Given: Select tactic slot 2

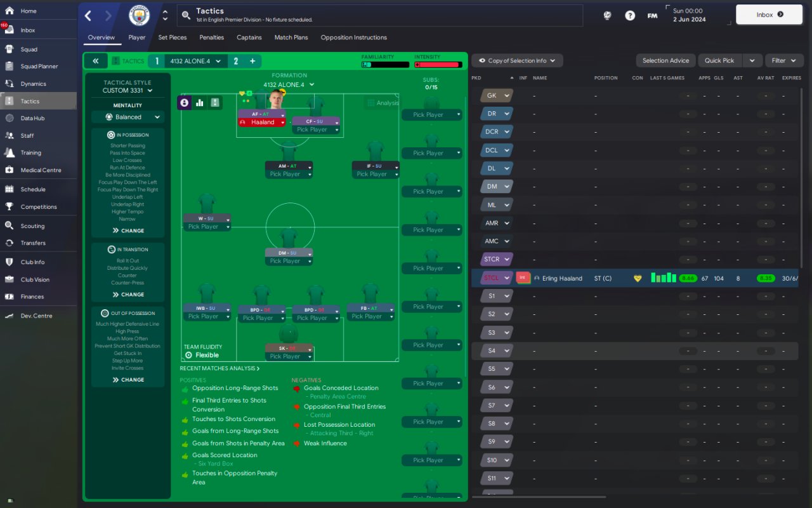Looking at the screenshot, I should coord(236,61).
